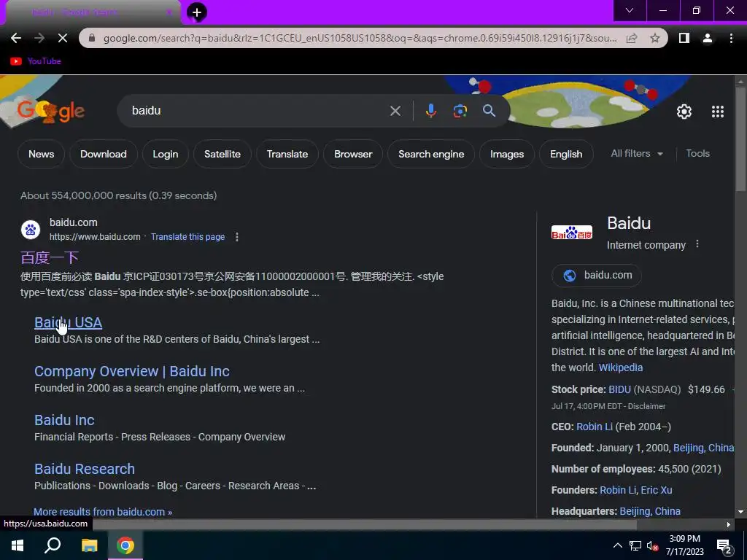Select the Browser filter chip
Screen dimensions: 747x560
[x=353, y=154]
